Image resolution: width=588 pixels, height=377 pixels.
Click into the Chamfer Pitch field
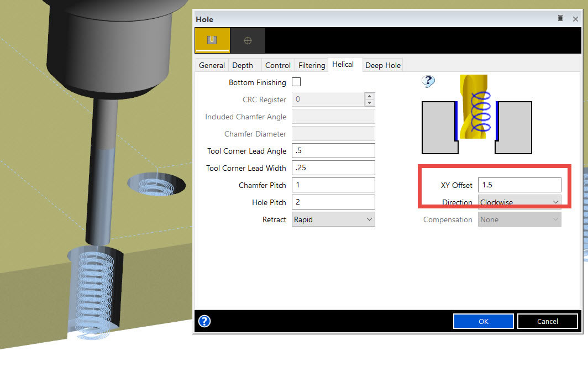coord(333,185)
